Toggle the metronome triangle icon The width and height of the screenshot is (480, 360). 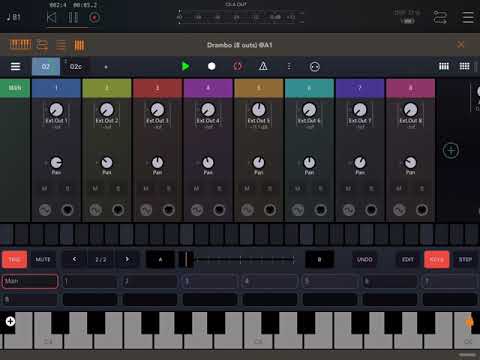(263, 66)
